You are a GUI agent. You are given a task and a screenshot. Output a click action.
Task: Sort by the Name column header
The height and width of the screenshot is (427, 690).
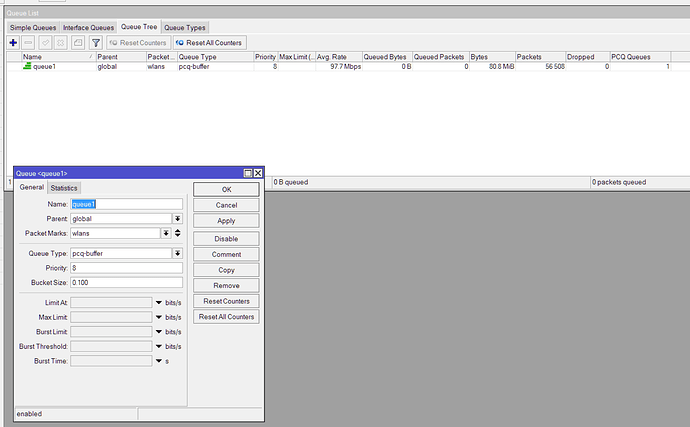[x=59, y=57]
